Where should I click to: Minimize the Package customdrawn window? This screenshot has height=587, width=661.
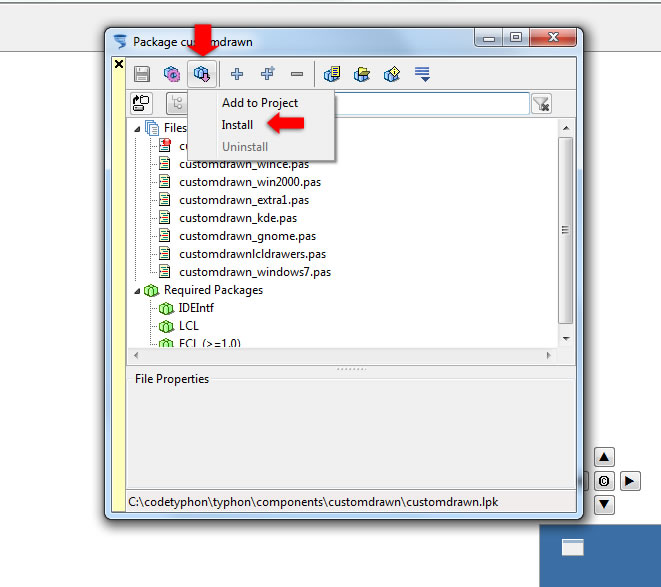(x=489, y=38)
